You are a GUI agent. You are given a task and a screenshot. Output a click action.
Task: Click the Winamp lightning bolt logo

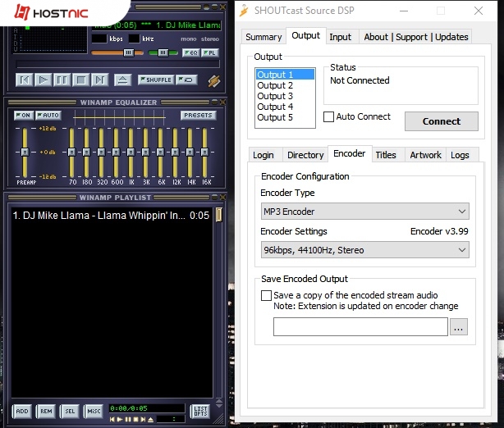pyautogui.click(x=213, y=80)
